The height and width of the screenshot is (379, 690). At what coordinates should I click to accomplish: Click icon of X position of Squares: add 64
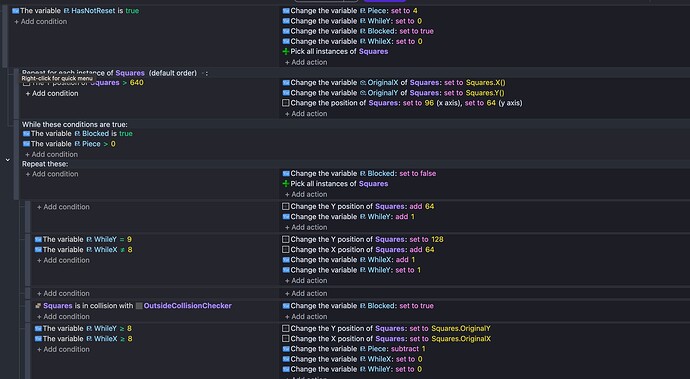[286, 250]
